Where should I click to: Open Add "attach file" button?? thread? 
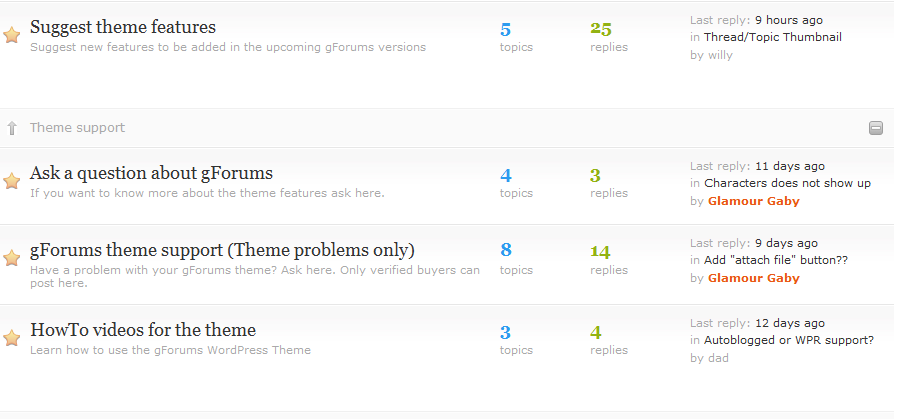tap(775, 260)
